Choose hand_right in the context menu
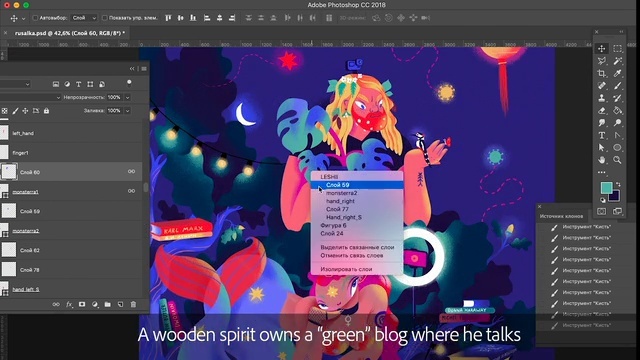 [x=357, y=201]
